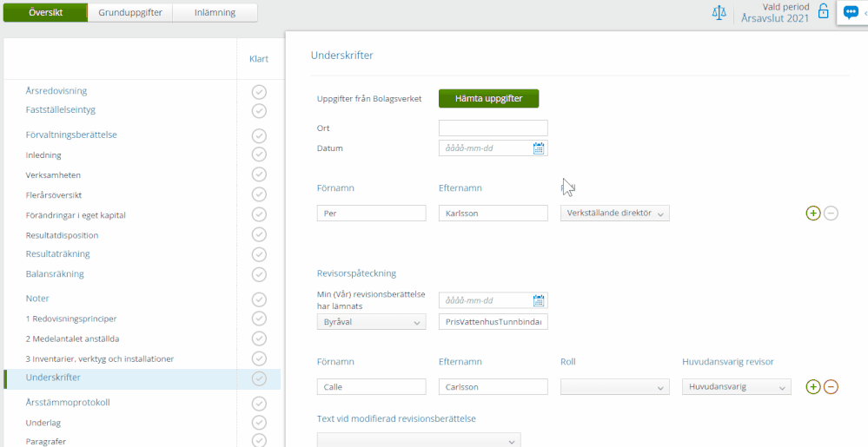Open calendar for revisionsberättelse date
This screenshot has height=447, width=868.
[x=539, y=301]
